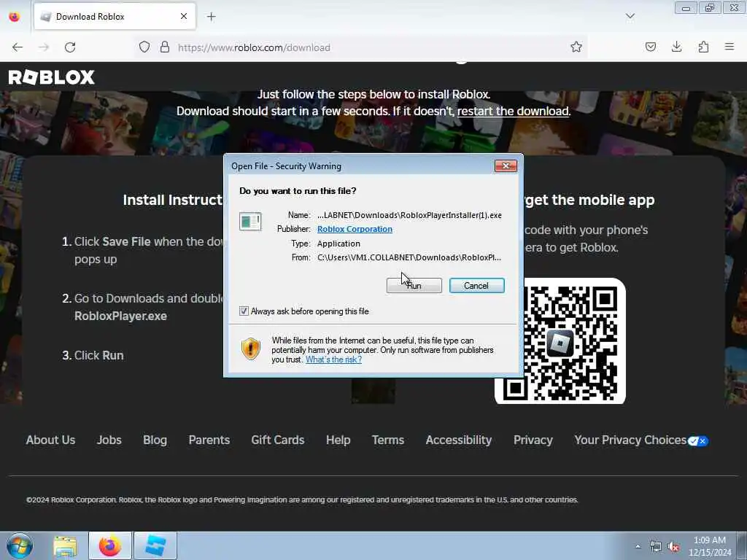Click the network tray icon
The image size is (747, 560).
(656, 547)
